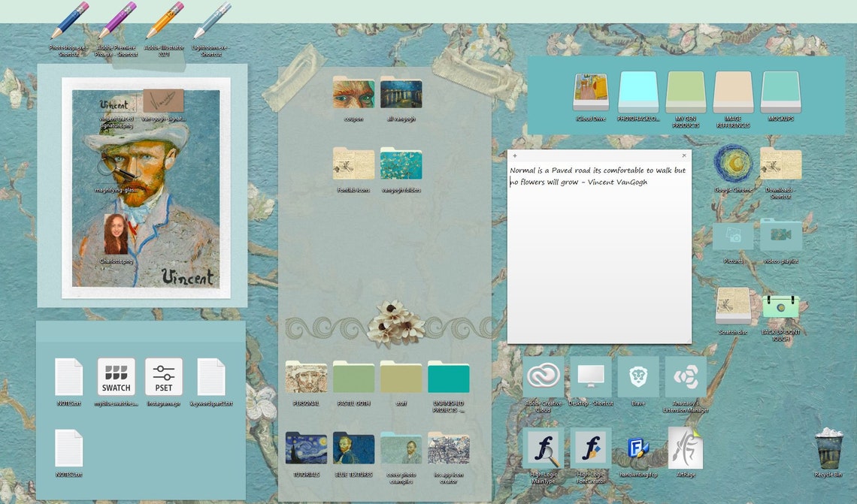
Task: Delete the Van Gogh quote sticky note
Action: [683, 155]
